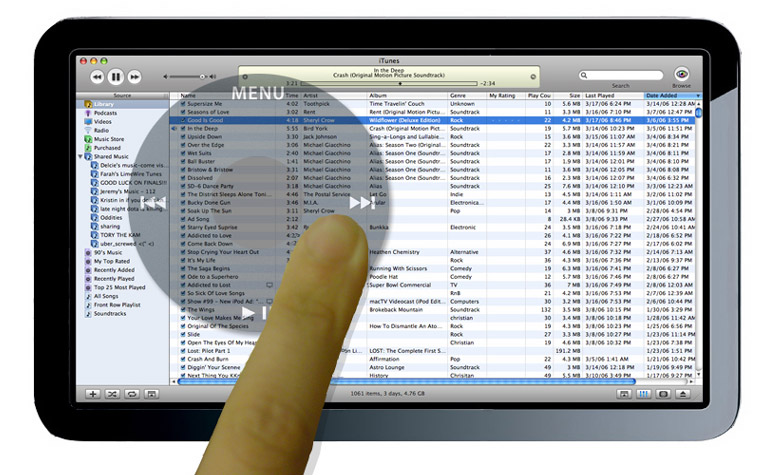Select the Good Is Good song row
Viewport: 775px width, 475px height.
[432, 120]
